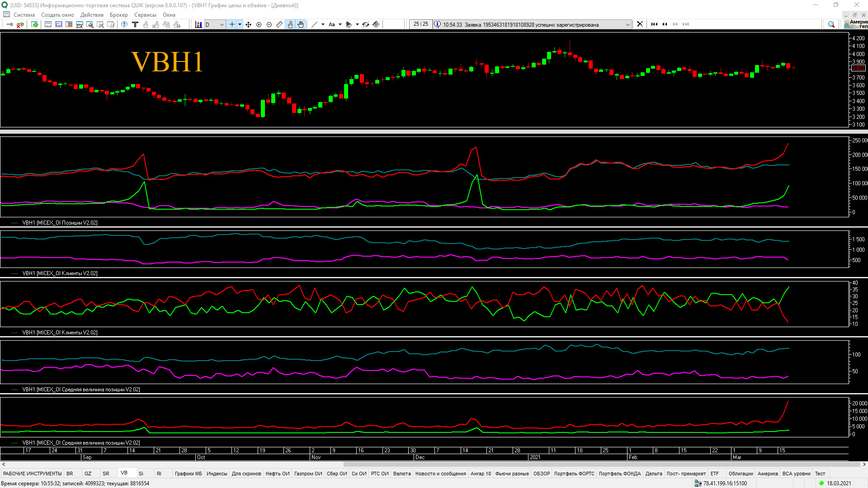The image size is (868, 488).
Task: Switch to the Газпром ОИ tab
Action: [308, 474]
